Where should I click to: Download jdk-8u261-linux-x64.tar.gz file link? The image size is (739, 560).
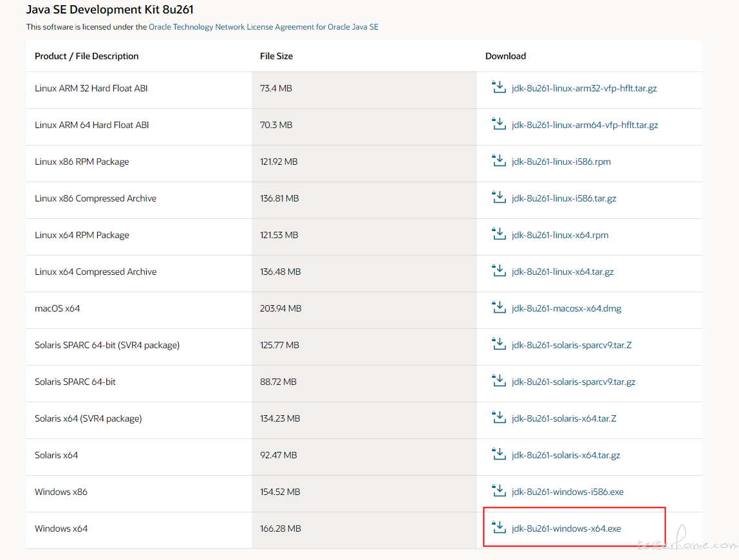click(563, 272)
